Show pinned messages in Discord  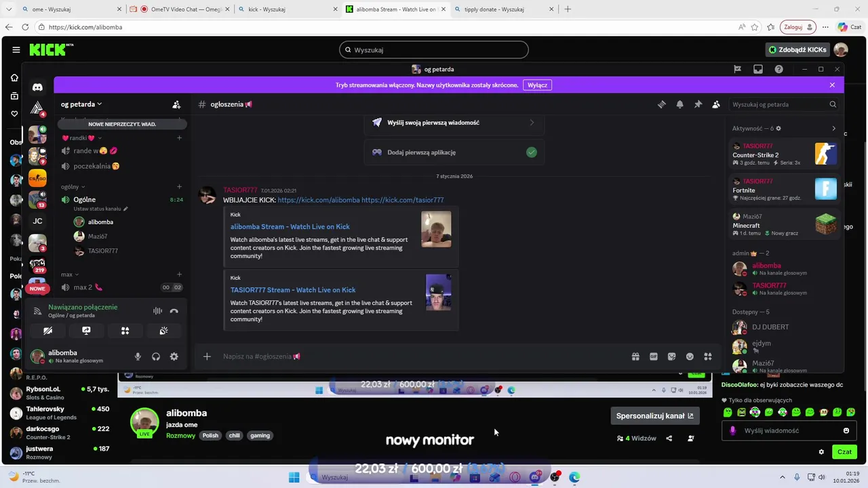coord(698,104)
